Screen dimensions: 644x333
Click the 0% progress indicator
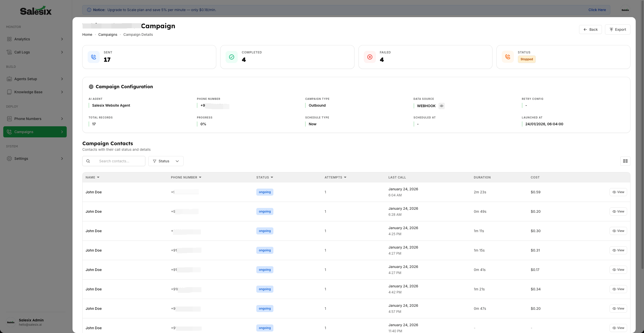(203, 124)
